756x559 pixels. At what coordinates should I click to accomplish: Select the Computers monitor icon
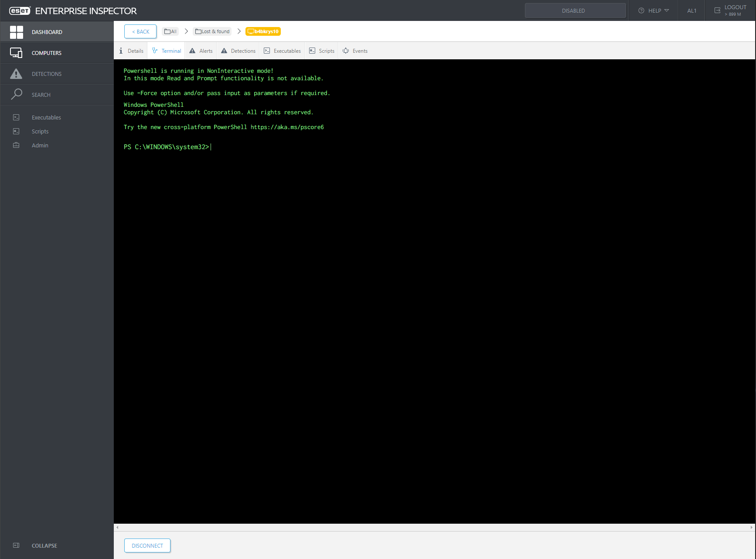[16, 53]
